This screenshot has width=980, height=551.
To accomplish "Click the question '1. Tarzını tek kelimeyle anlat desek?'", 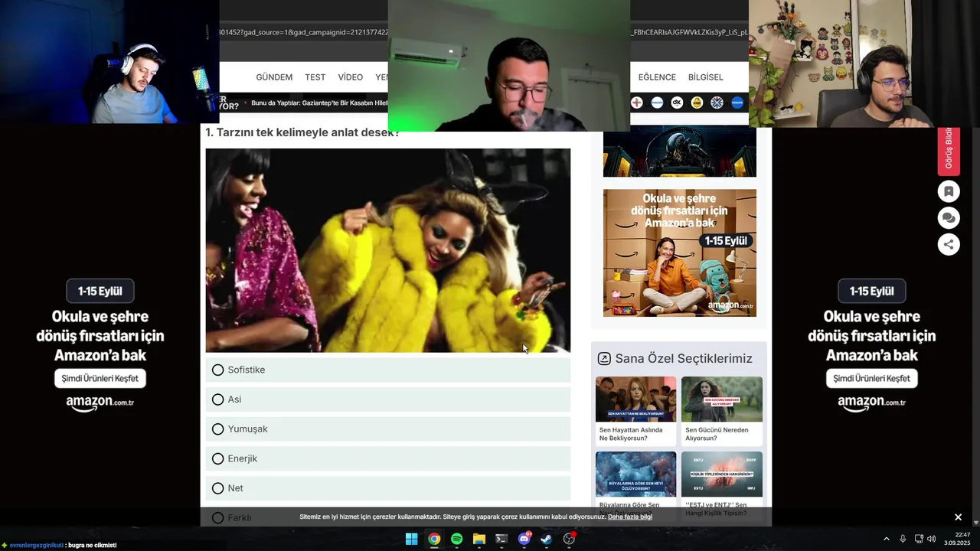I will [x=302, y=132].
